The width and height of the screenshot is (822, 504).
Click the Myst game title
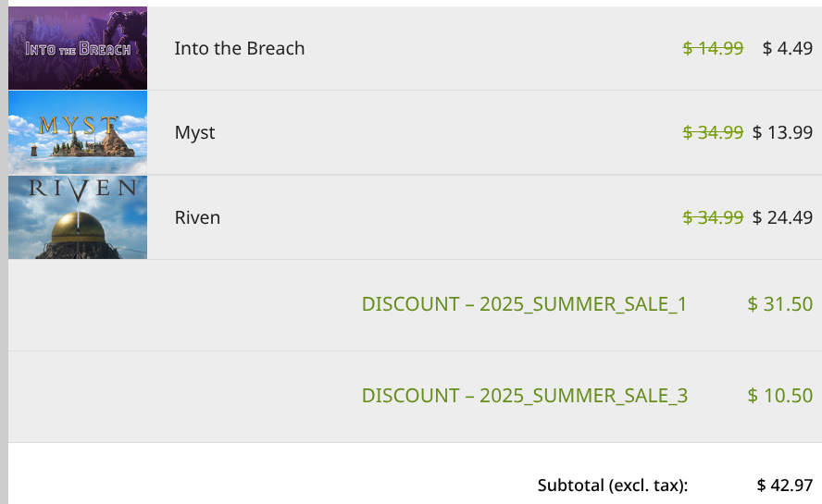click(194, 132)
